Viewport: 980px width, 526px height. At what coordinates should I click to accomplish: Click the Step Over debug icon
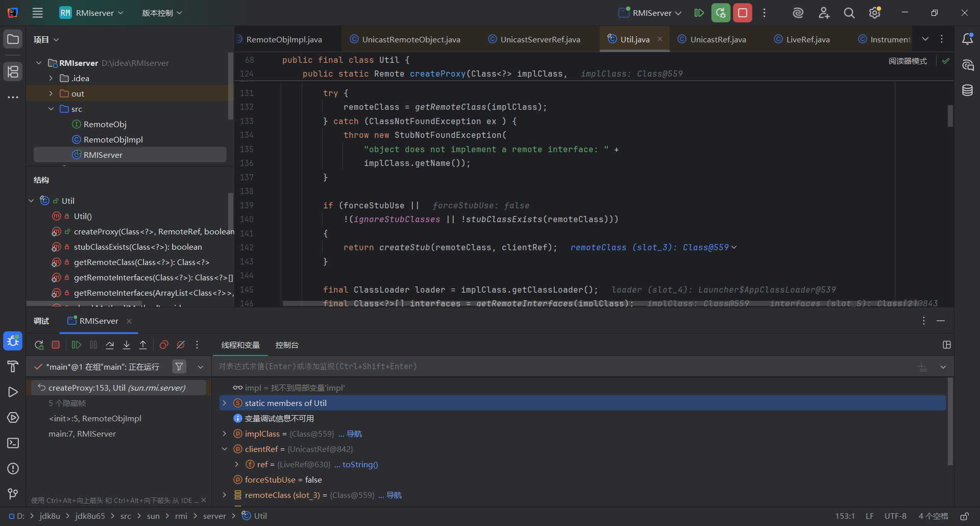tap(110, 345)
